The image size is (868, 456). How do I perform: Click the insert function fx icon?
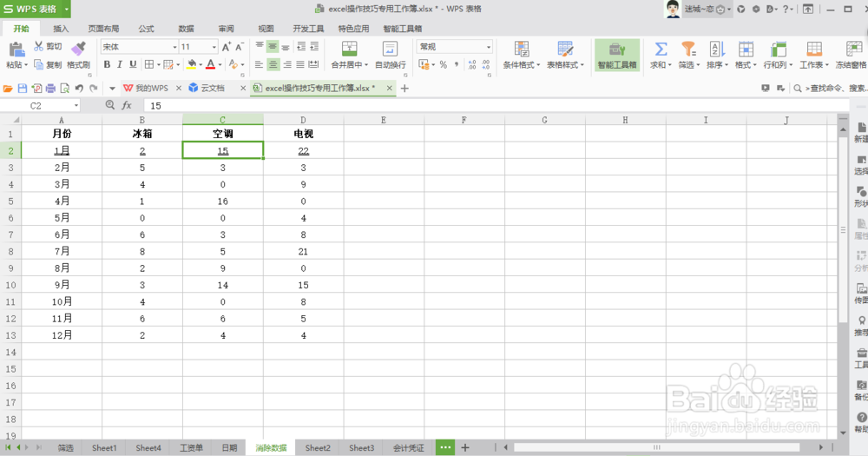click(127, 105)
